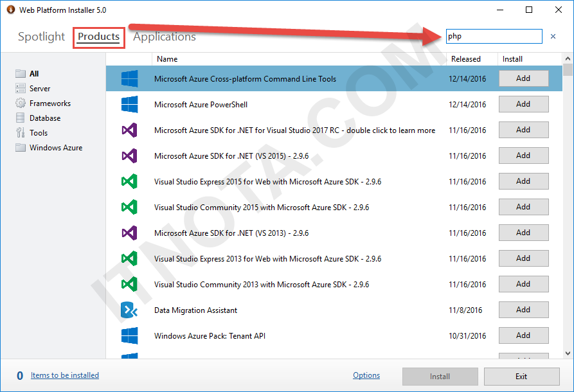Switch to the Applications tab
This screenshot has width=574, height=392.
point(163,37)
